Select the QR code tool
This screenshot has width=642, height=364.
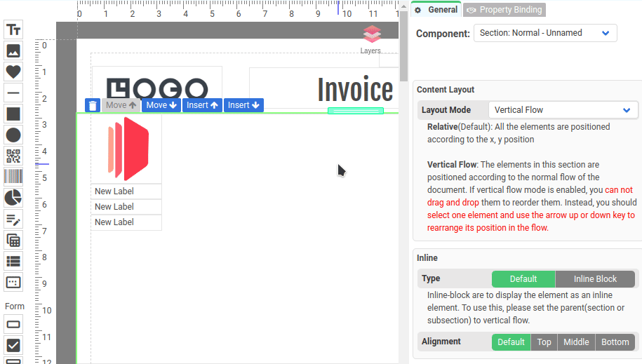point(13,156)
